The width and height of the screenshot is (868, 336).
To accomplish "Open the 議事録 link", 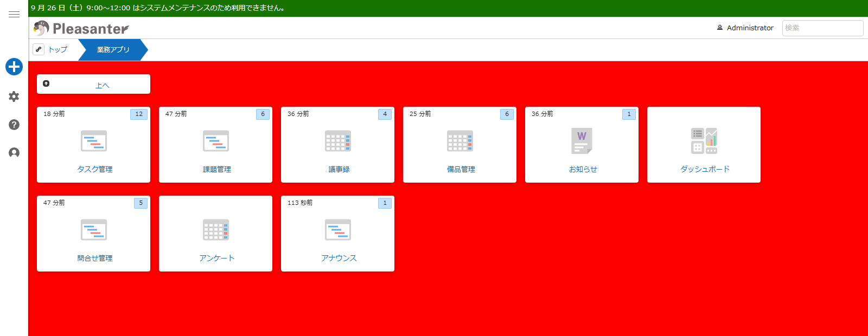I will point(339,169).
